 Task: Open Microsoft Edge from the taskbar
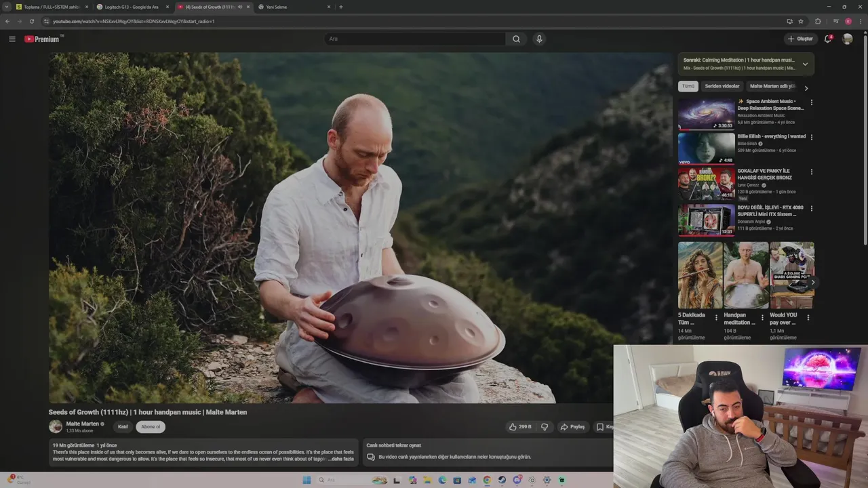(x=442, y=480)
